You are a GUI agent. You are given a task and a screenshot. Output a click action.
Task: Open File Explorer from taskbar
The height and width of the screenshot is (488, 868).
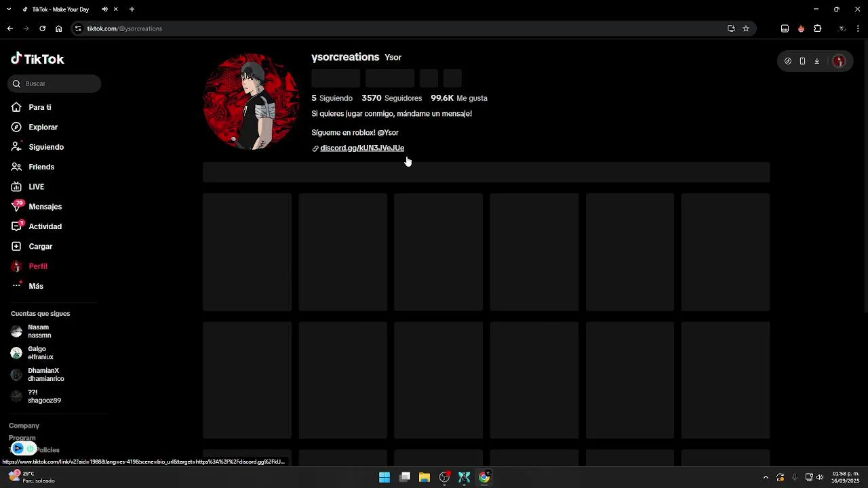click(x=425, y=477)
